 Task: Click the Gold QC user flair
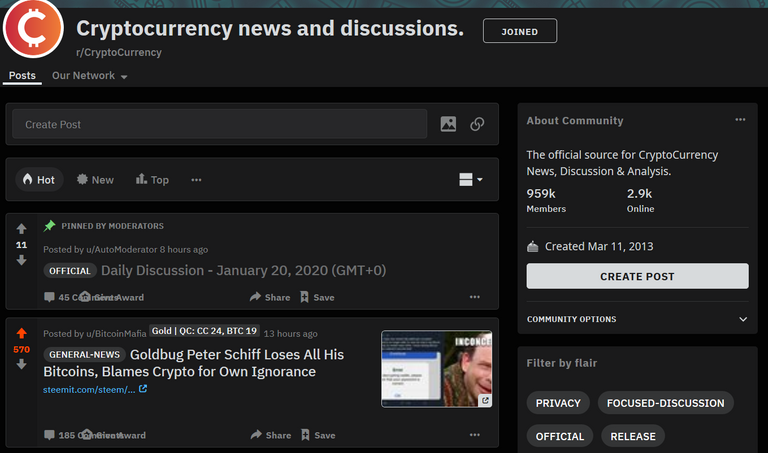204,331
